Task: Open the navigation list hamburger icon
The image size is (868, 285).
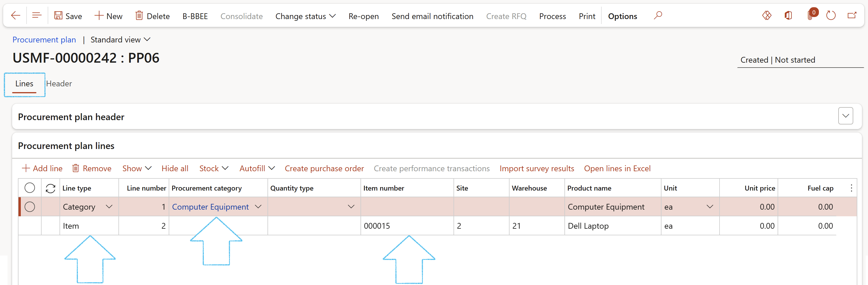Action: pos(37,16)
